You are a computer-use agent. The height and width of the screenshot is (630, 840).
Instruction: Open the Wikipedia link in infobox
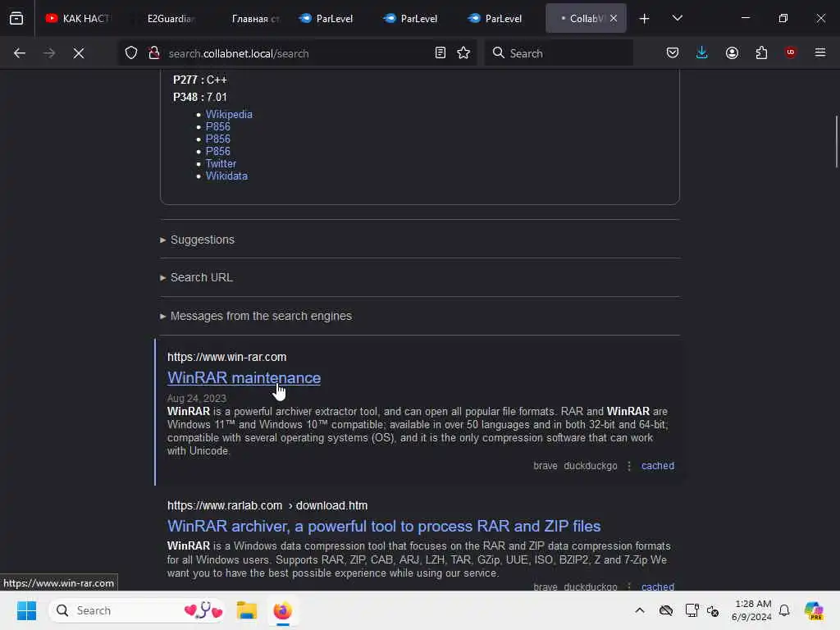[x=230, y=114]
